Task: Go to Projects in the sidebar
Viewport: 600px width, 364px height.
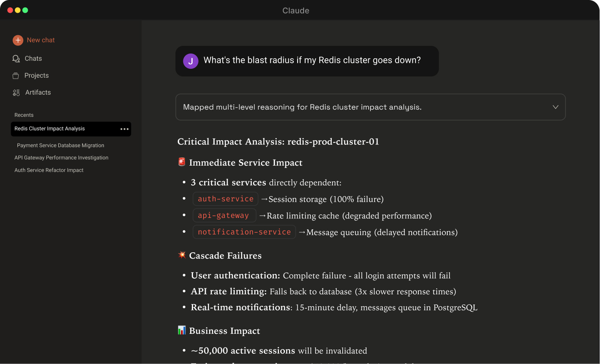Action: click(x=37, y=76)
